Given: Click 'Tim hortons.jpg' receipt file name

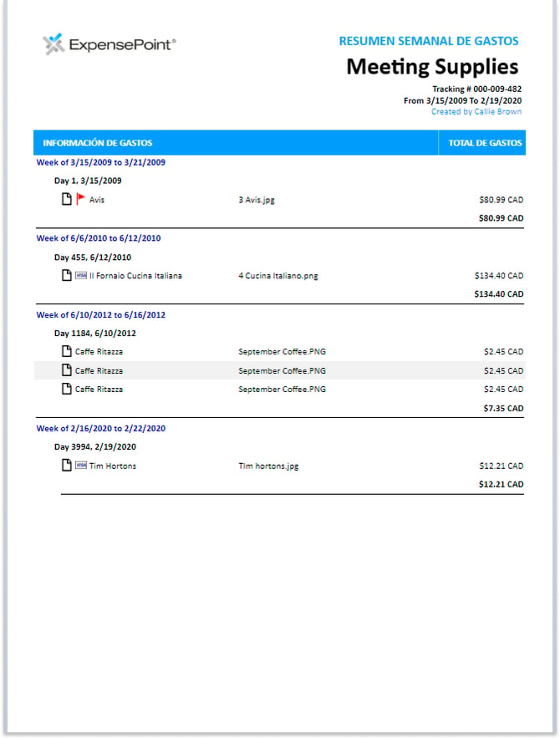Looking at the screenshot, I should [268, 466].
